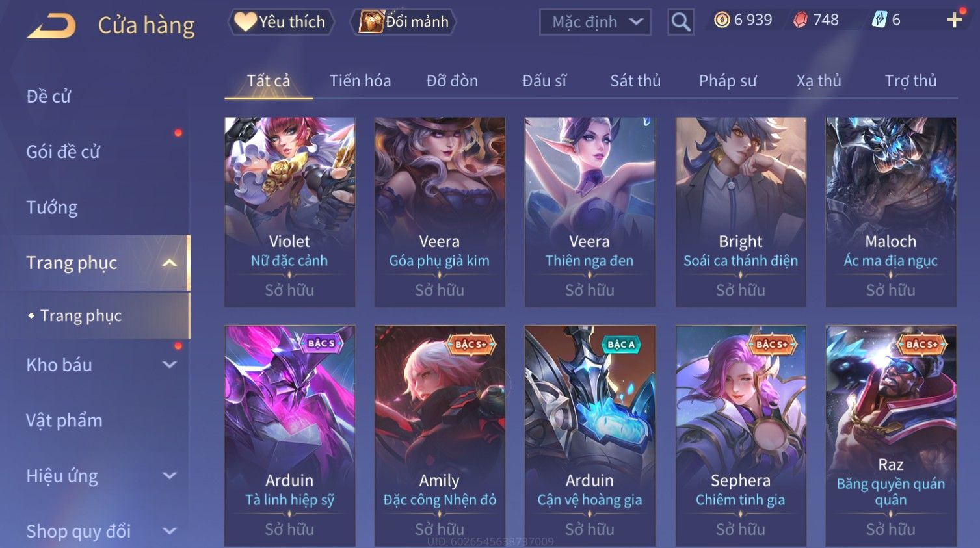This screenshot has width=980, height=548.
Task: Open search with the magnifier icon
Action: tap(681, 22)
